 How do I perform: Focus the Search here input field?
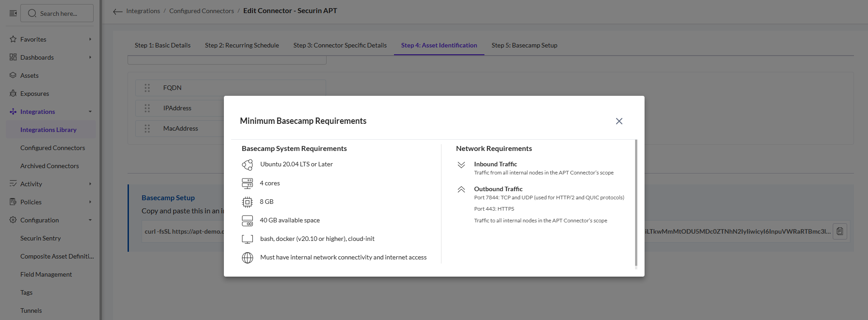coord(57,13)
